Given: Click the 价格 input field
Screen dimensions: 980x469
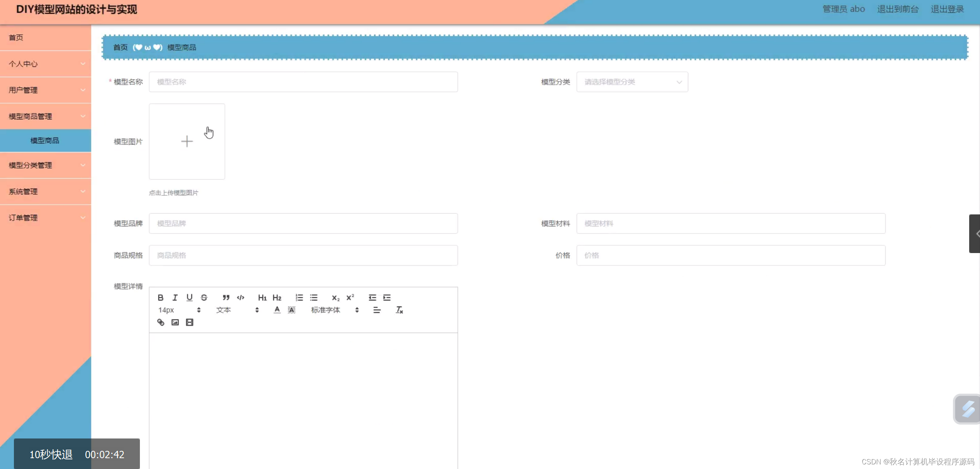Looking at the screenshot, I should click(x=731, y=255).
